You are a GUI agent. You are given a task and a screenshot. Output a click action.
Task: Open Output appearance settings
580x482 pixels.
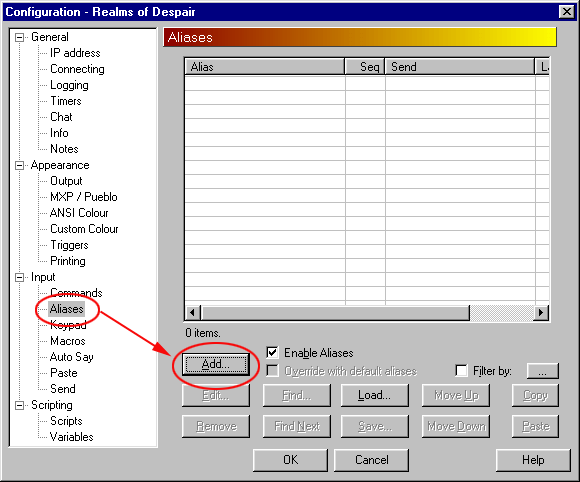click(x=66, y=181)
